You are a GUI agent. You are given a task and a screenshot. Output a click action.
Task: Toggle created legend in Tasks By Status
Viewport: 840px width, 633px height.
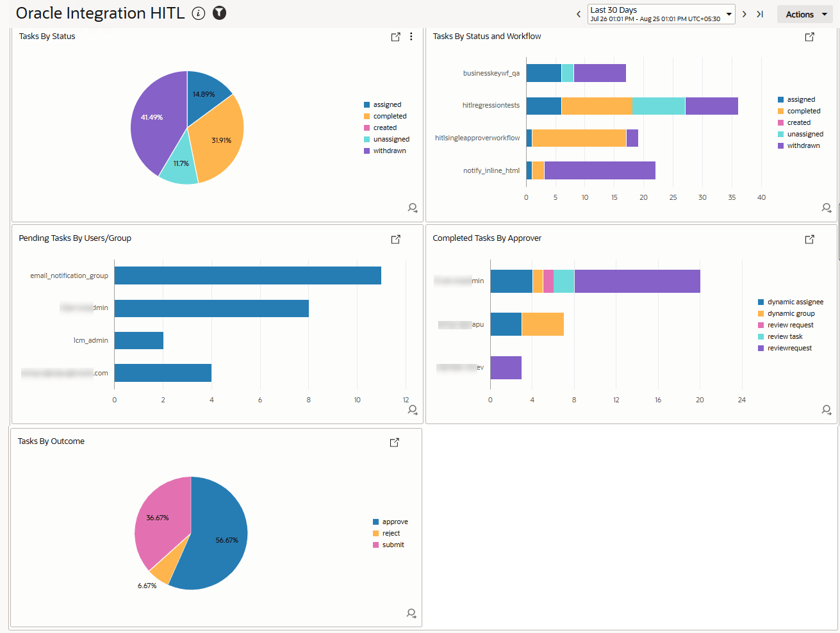[x=381, y=127]
